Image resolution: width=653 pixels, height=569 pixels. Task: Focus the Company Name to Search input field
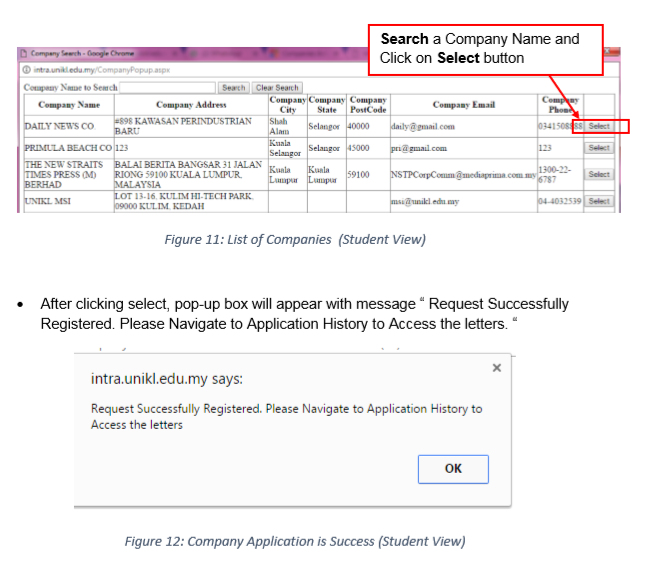(167, 87)
